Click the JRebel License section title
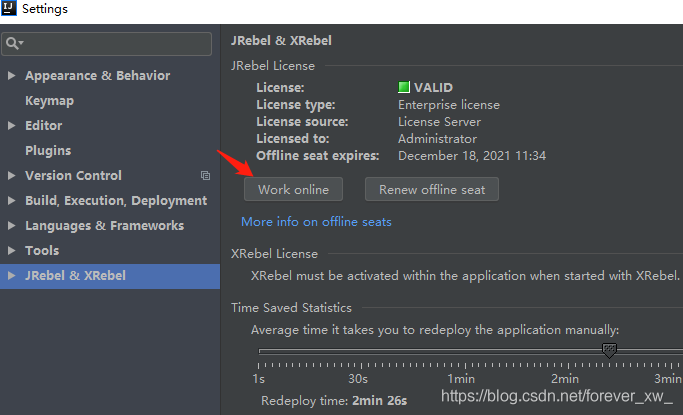 [273, 66]
